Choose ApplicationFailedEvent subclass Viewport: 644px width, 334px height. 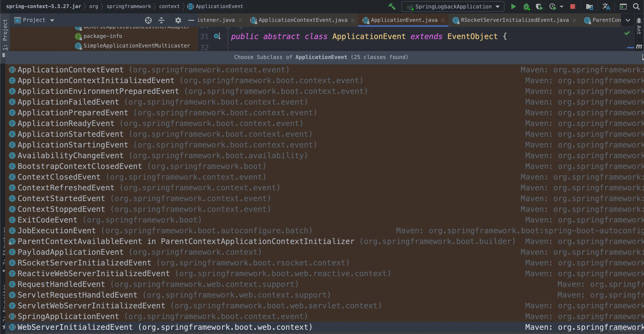click(x=324, y=102)
